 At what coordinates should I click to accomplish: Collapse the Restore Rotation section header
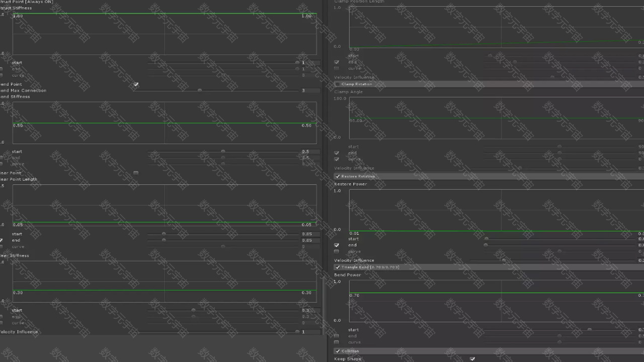tap(489, 176)
